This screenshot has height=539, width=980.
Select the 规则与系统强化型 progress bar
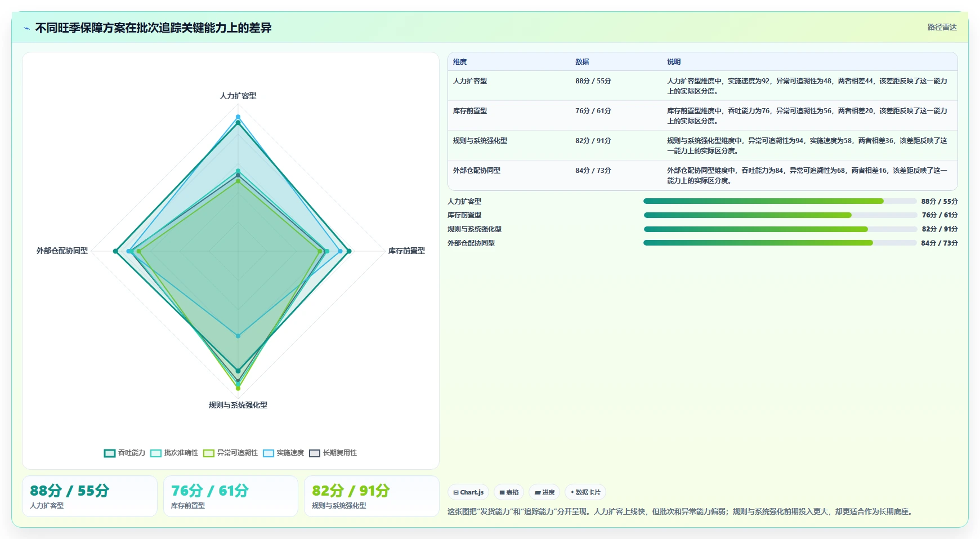pyautogui.click(x=780, y=229)
